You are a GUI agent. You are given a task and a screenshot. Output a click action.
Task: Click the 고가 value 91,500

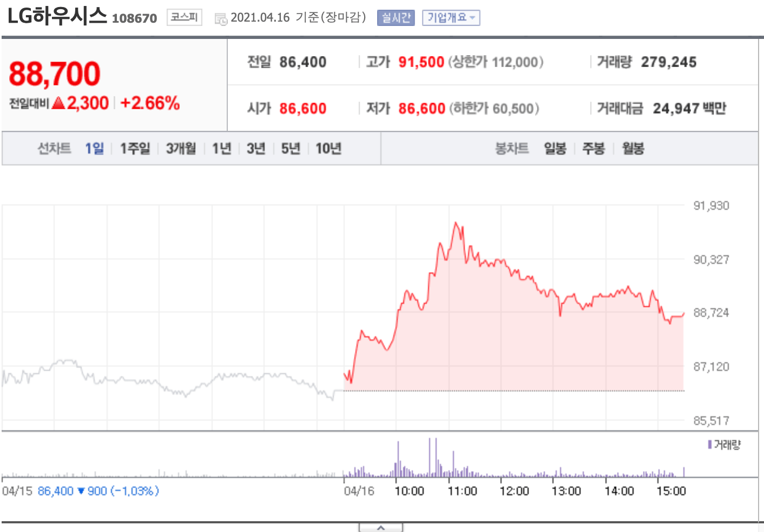[421, 62]
